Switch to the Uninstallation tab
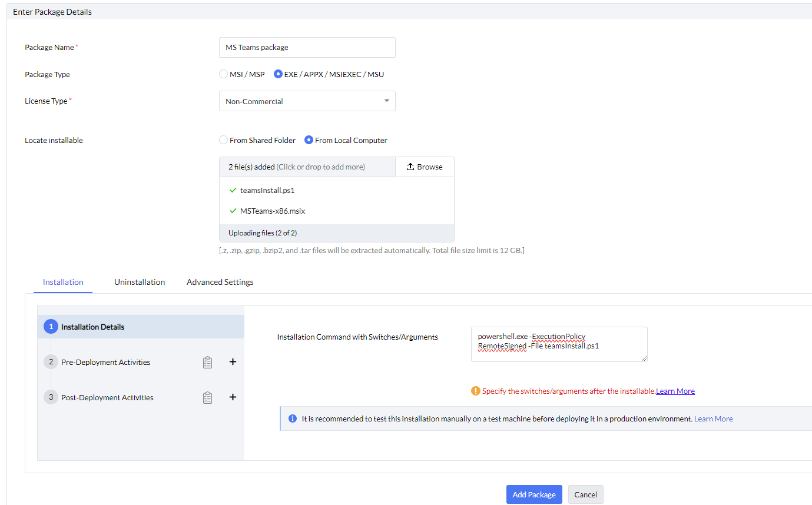Screen dimensions: 812x505 140,282
